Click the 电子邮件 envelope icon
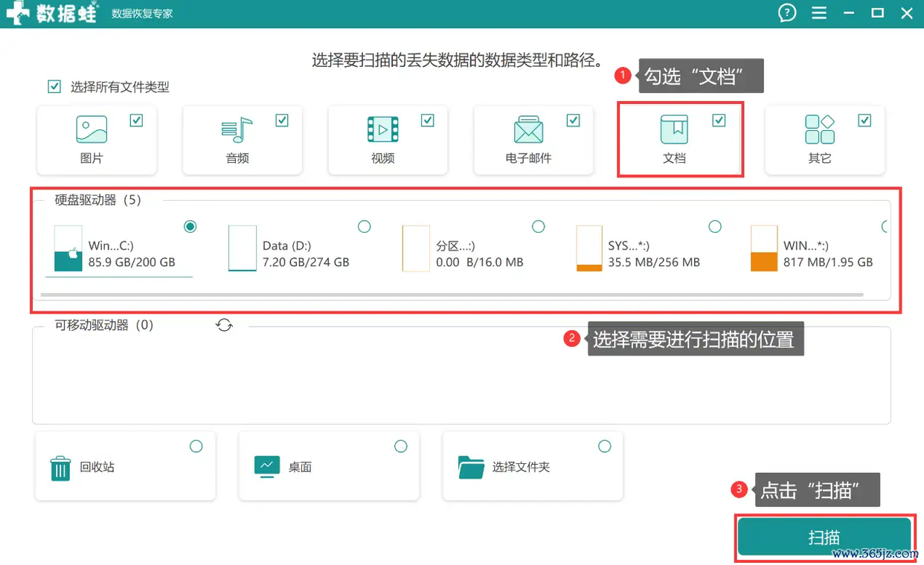 coord(528,129)
